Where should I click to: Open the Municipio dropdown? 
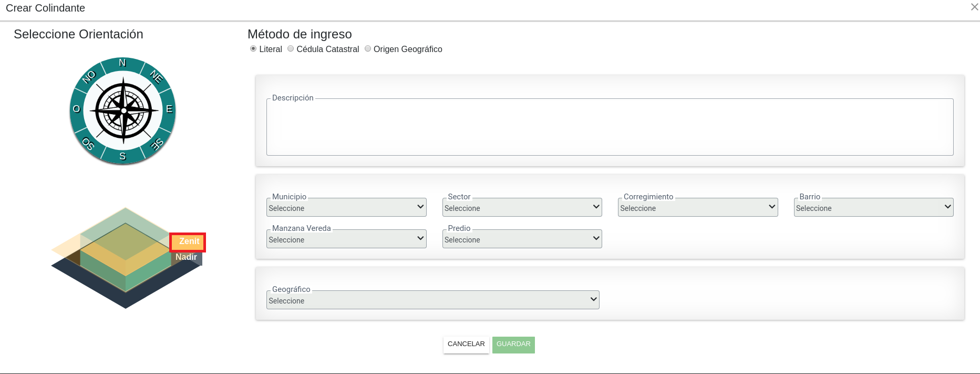pyautogui.click(x=346, y=207)
